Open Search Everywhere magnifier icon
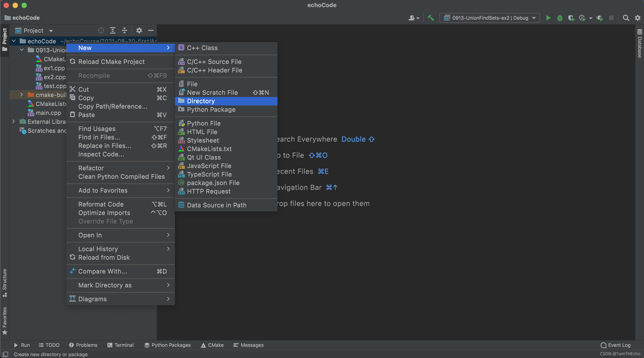Viewport: 644px width, 358px height. 626,18
